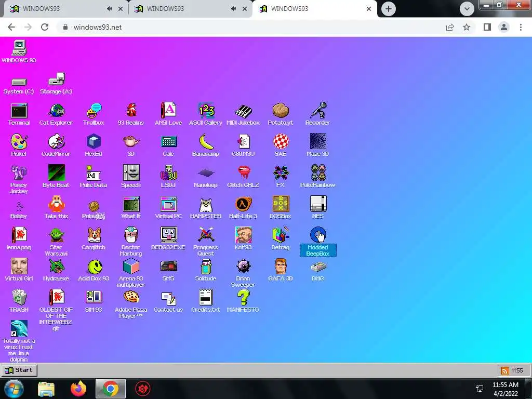Open the TRASH recycle bin
The height and width of the screenshot is (399, 532).
pyautogui.click(x=19, y=298)
